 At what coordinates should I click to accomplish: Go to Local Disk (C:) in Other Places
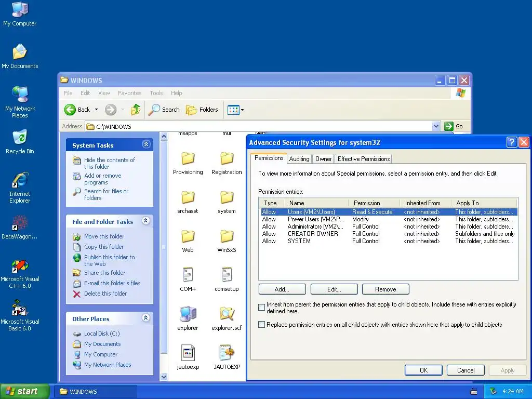[102, 334]
